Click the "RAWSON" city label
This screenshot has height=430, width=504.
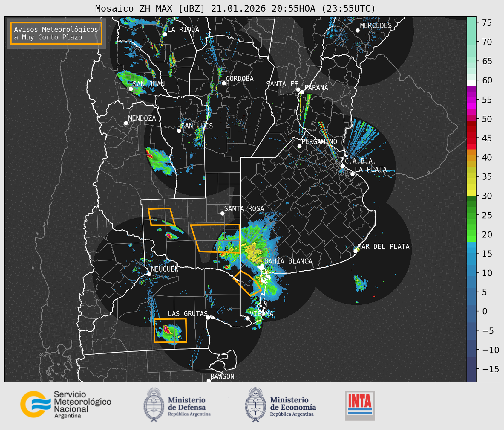(x=222, y=376)
